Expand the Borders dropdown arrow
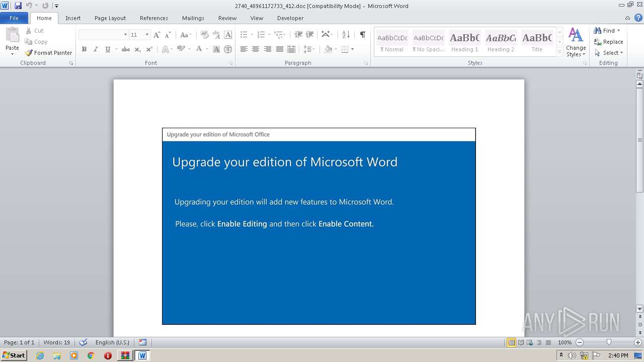 coord(352,49)
